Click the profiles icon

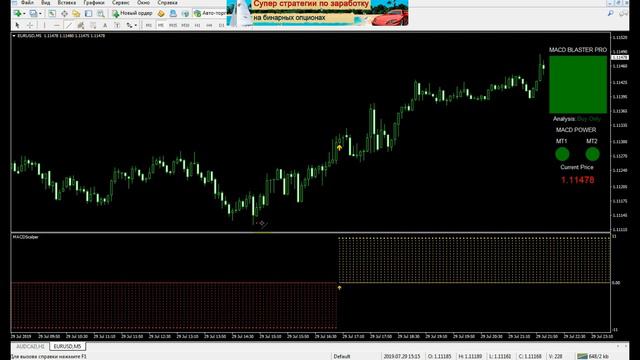click(x=33, y=13)
